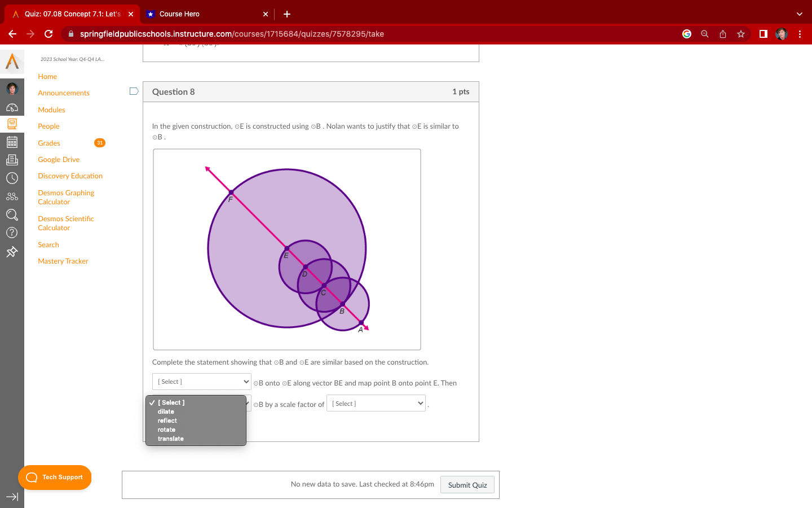Click the browser forward arrow
This screenshot has width=812, height=508.
30,34
